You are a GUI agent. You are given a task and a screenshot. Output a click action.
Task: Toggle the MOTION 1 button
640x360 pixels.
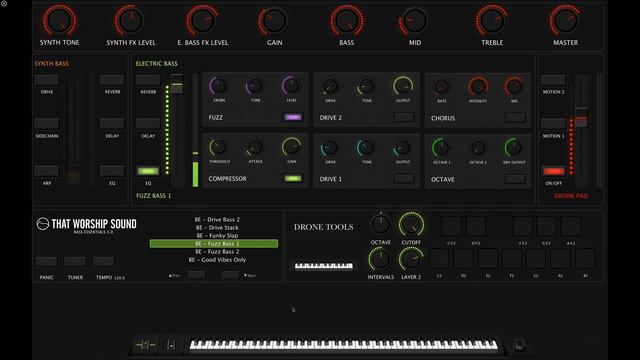coord(553,124)
